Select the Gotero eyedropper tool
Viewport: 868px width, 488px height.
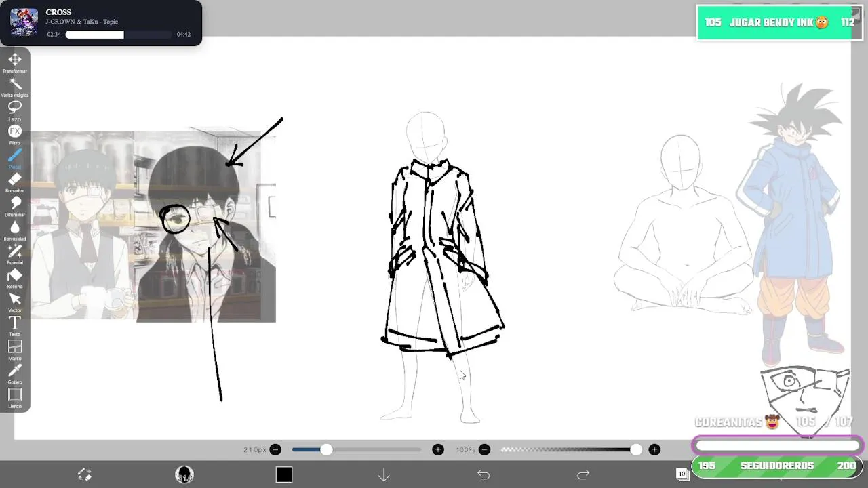(15, 374)
